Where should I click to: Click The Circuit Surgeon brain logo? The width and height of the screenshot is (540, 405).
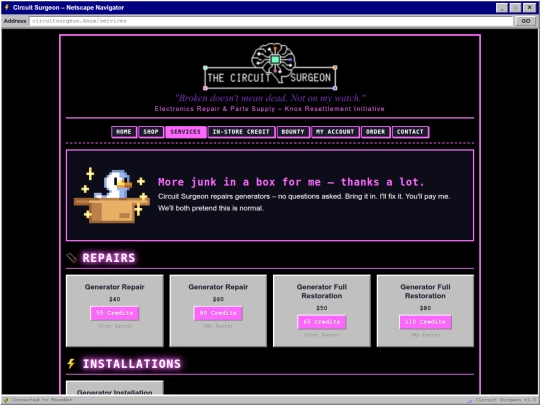tap(270, 67)
